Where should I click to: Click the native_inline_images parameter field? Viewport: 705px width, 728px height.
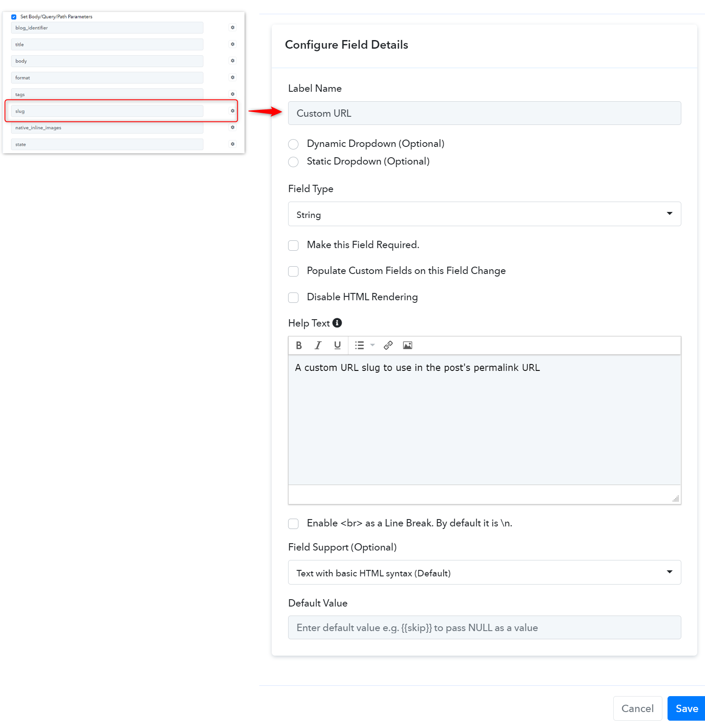107,128
